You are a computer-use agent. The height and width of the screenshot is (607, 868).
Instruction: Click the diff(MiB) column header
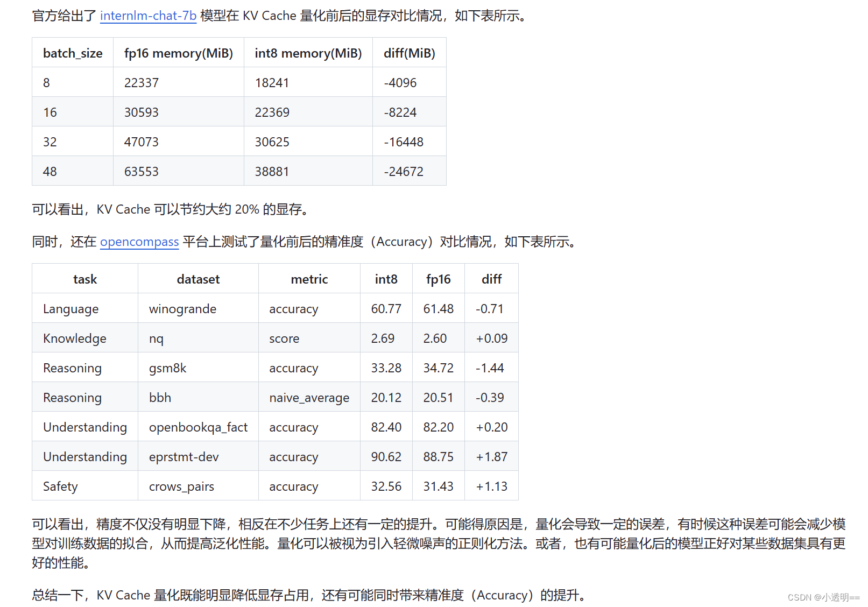click(x=409, y=53)
